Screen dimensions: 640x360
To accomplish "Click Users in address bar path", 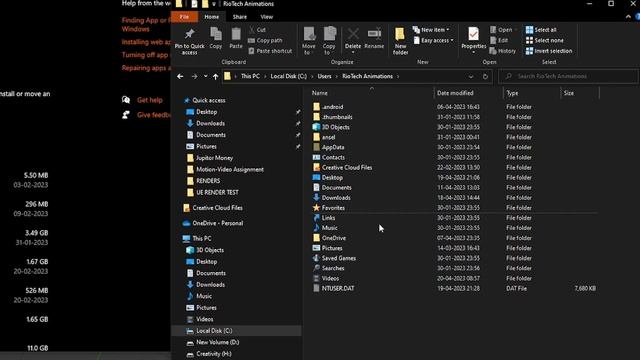I will [x=324, y=76].
